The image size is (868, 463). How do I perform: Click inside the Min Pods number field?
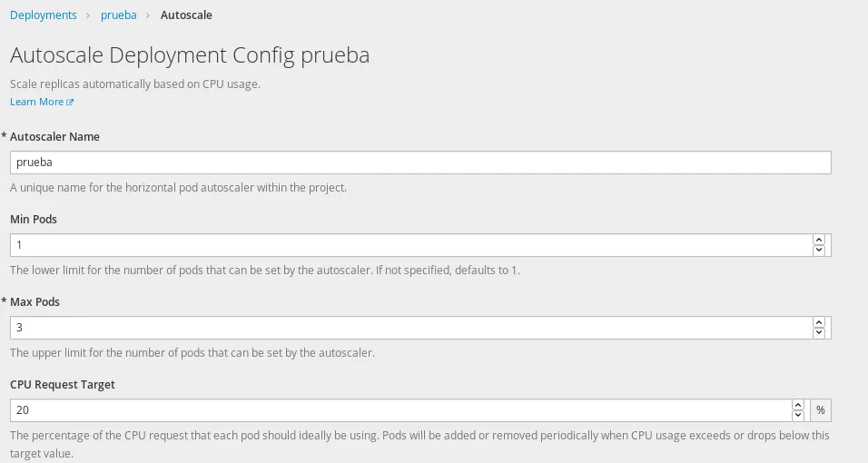[x=409, y=245]
